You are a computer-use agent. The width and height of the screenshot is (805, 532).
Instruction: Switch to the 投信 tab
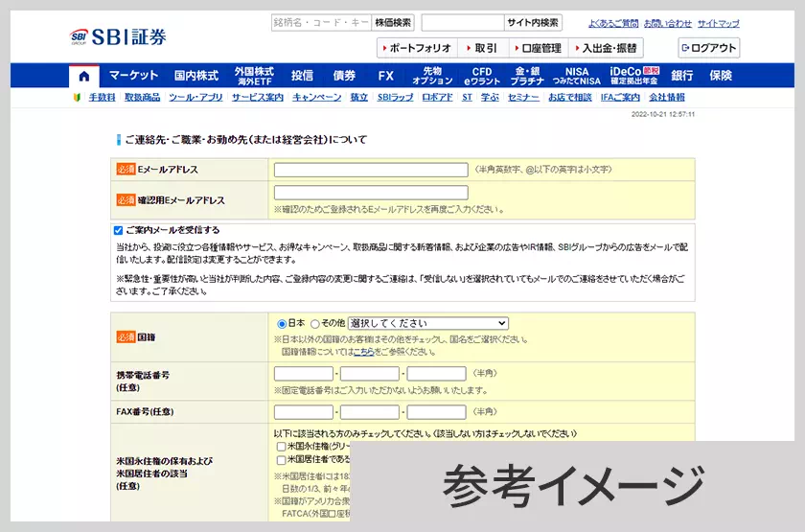302,76
